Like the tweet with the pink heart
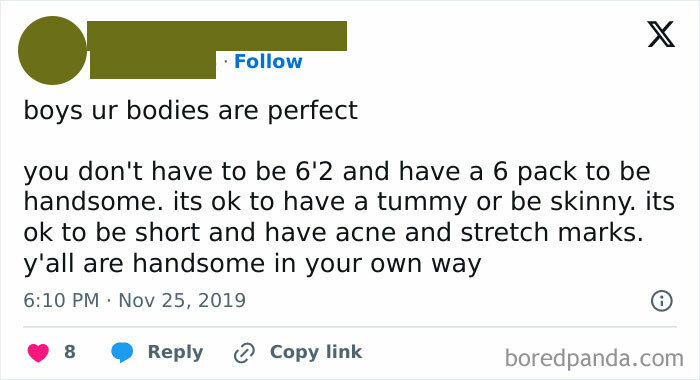Screen dimensions: 700x380 click(38, 352)
